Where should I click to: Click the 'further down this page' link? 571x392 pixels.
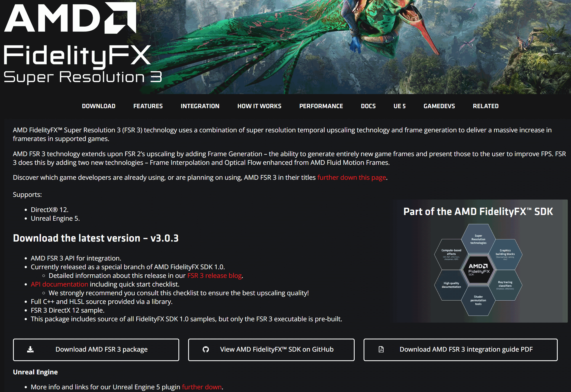click(x=352, y=177)
